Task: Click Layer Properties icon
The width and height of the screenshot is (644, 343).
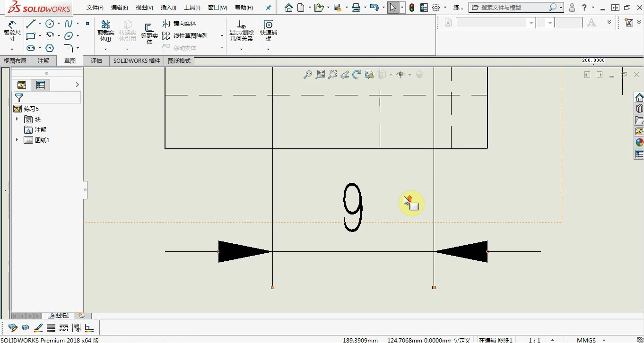Action: (x=26, y=328)
